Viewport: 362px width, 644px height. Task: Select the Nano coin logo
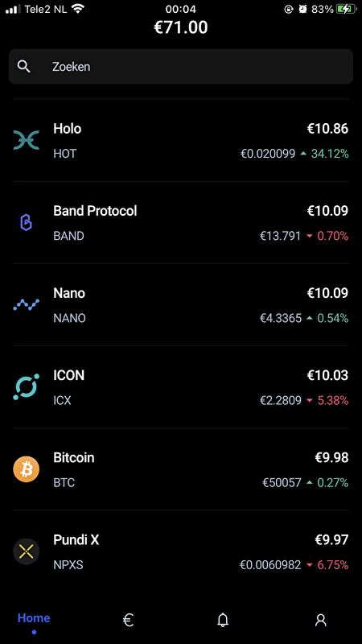point(27,304)
